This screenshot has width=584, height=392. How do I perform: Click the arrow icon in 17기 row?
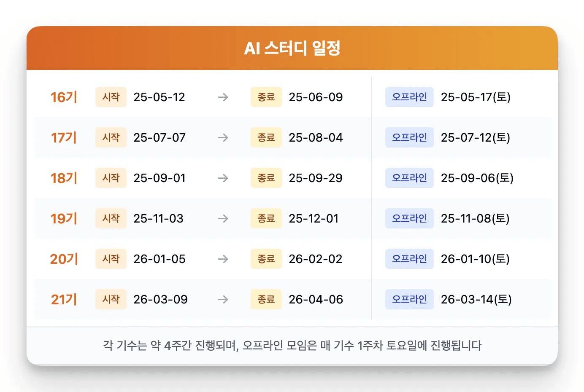click(223, 138)
